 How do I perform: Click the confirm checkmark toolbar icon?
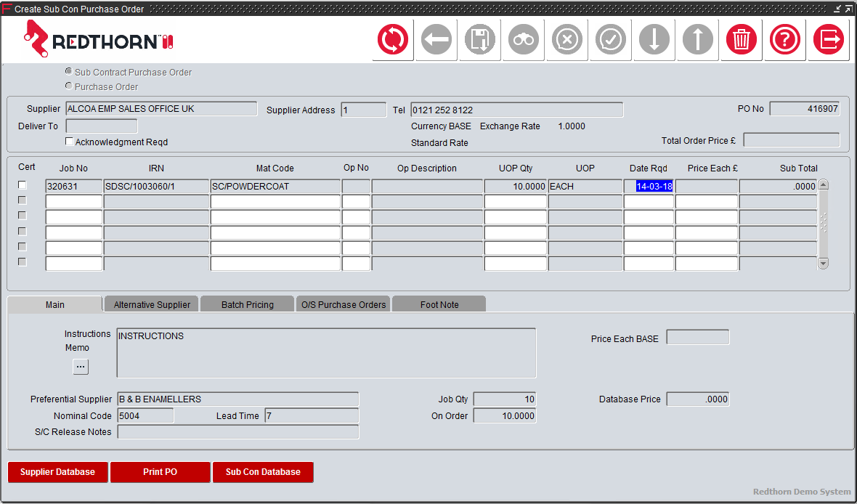[x=610, y=40]
